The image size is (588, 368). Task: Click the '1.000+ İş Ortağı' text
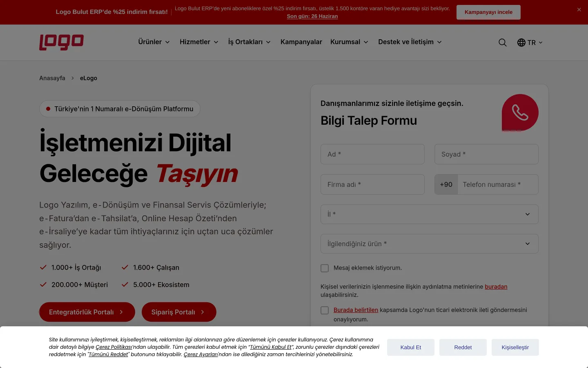(76, 267)
